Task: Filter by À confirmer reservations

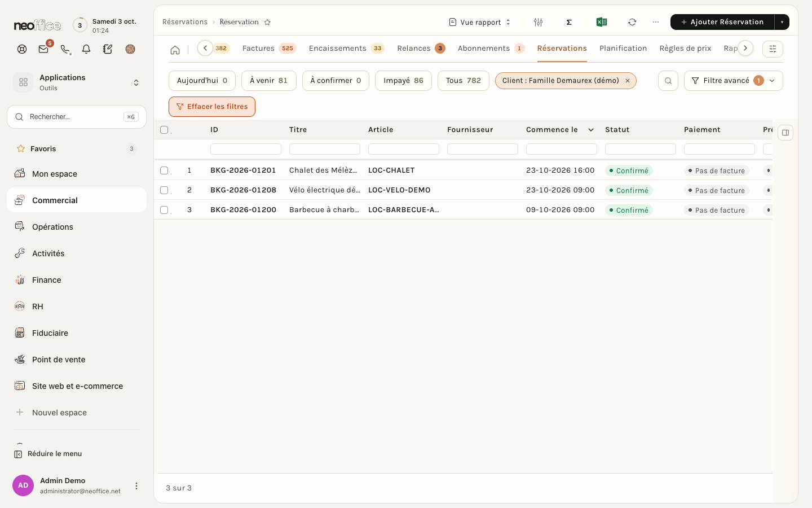Action: [336, 81]
